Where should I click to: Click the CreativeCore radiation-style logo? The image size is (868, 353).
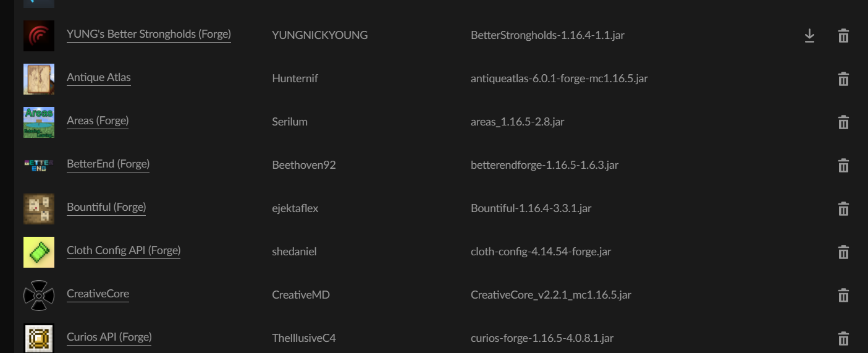[39, 296]
